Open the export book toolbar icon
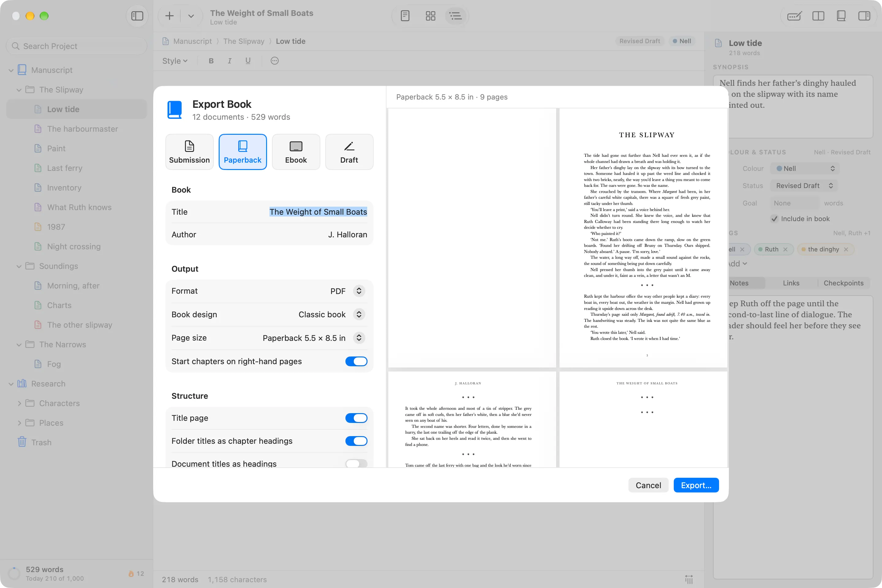Image resolution: width=882 pixels, height=588 pixels. (x=841, y=16)
